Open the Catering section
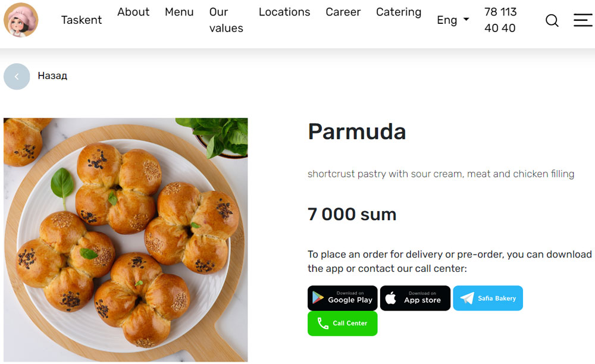Image resolution: width=595 pixels, height=364 pixels. [399, 12]
